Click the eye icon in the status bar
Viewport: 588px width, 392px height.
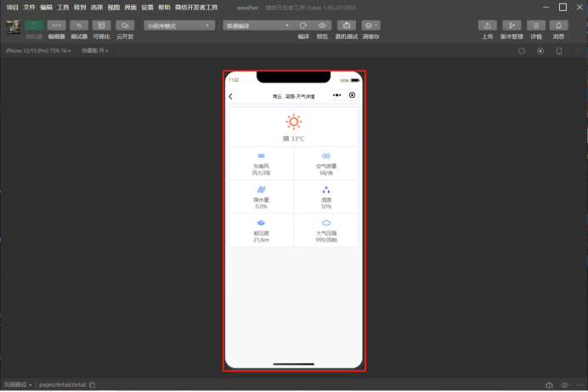(x=565, y=385)
